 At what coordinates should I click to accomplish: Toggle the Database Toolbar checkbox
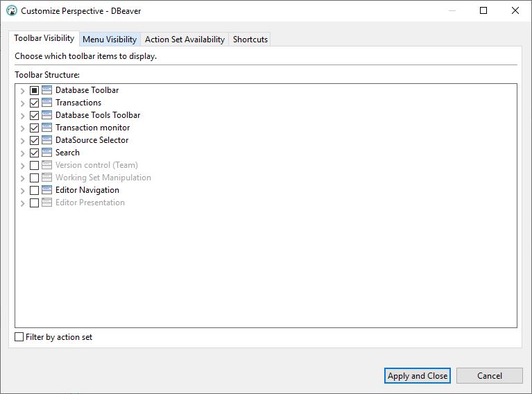[34, 90]
